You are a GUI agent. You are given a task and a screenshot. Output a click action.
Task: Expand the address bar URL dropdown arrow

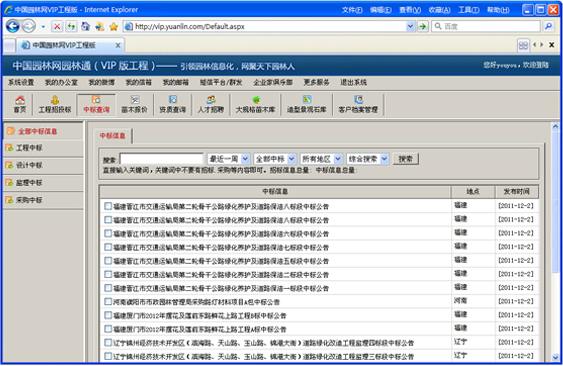coord(410,26)
